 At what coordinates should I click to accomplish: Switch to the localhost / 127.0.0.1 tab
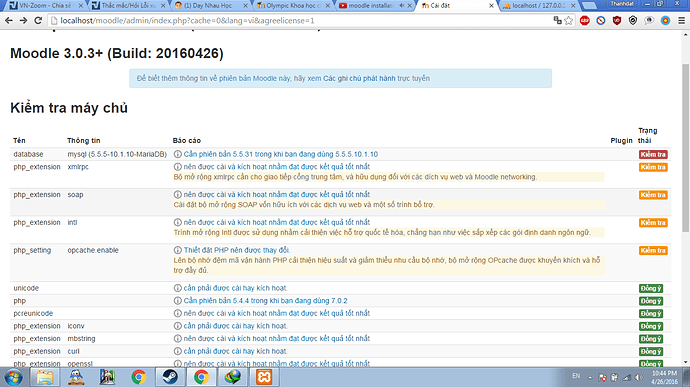539,6
